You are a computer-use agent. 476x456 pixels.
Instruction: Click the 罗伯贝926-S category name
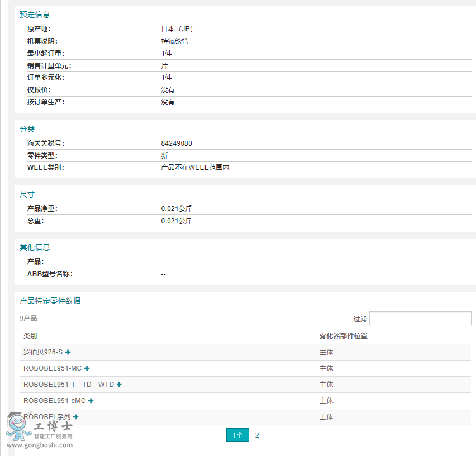tap(43, 352)
